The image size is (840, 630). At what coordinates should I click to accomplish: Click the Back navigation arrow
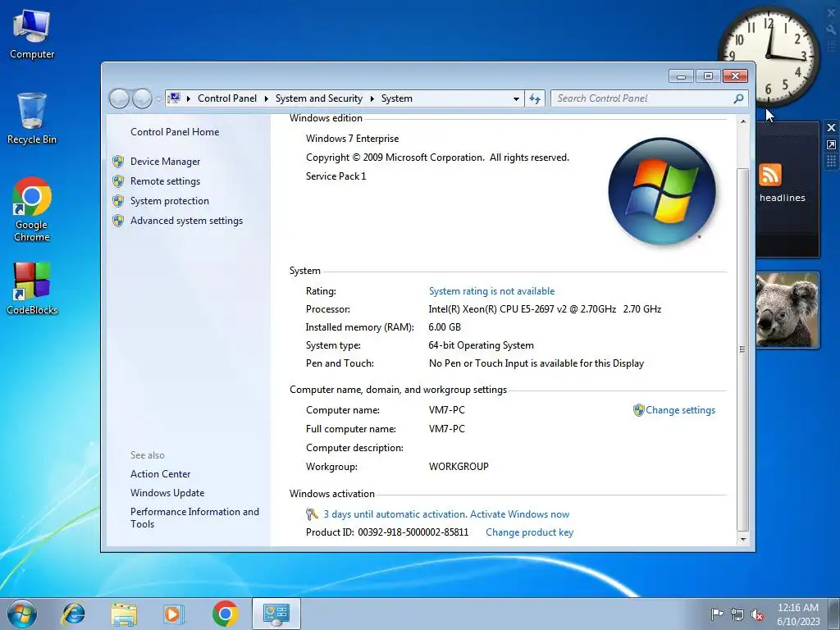tap(120, 98)
